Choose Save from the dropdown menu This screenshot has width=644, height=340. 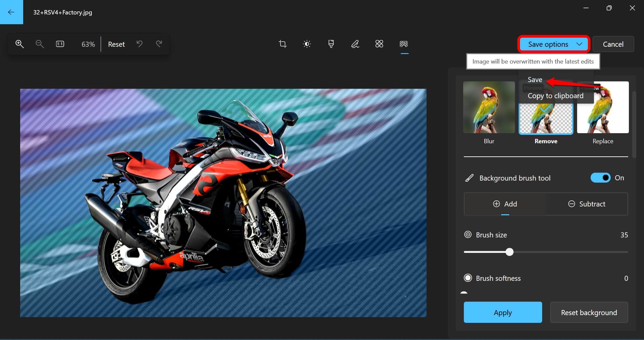point(535,80)
